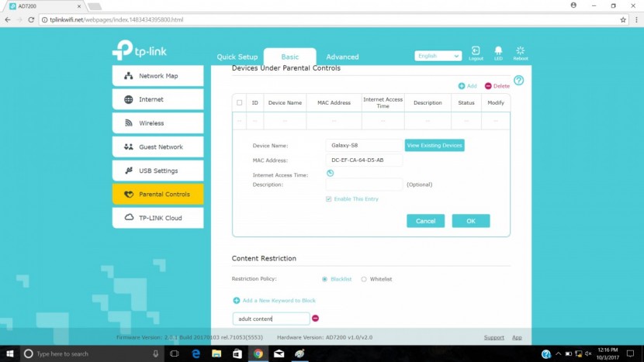Open Wireless settings in sidebar
This screenshot has height=362, width=644.
tap(158, 123)
